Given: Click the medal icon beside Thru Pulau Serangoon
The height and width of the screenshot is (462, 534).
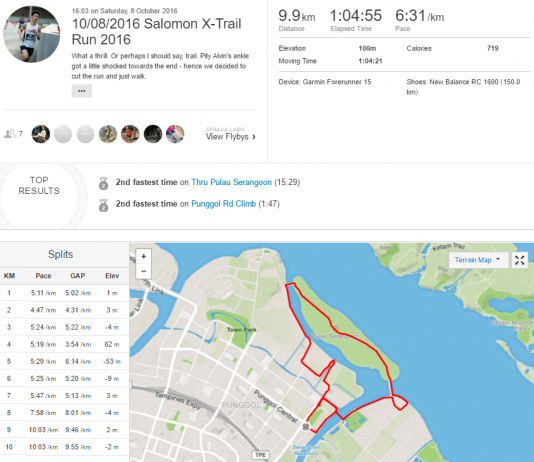Looking at the screenshot, I should [104, 183].
